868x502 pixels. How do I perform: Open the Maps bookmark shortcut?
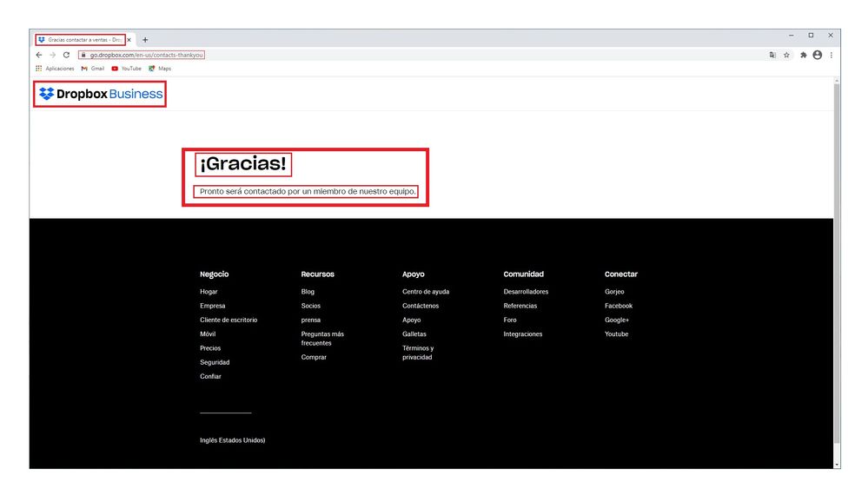click(160, 68)
